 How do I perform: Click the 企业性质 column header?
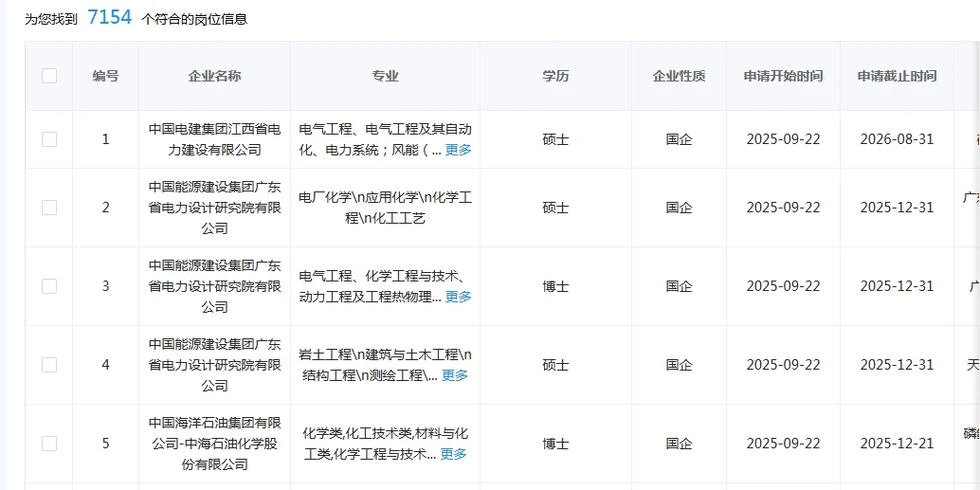679,76
